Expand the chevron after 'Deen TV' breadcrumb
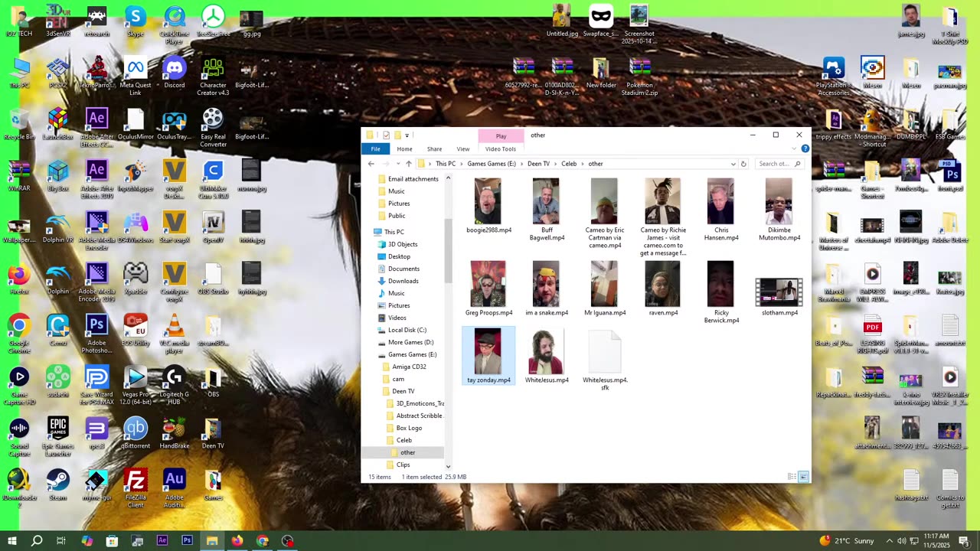Viewport: 980px width, 551px height. (x=555, y=164)
